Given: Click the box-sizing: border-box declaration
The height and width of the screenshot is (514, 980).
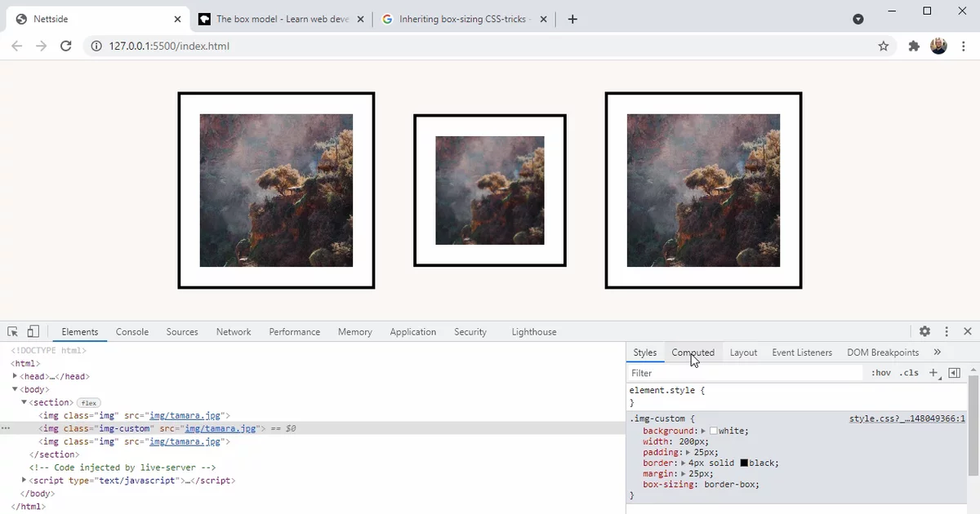Looking at the screenshot, I should pos(701,484).
